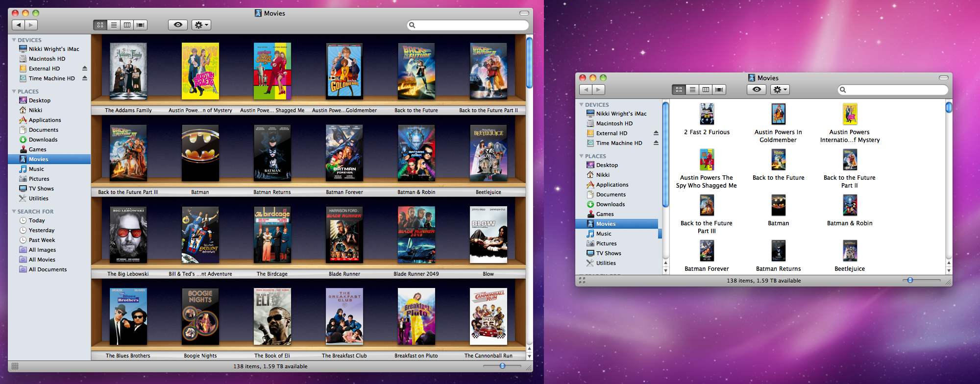980x384 pixels.
Task: Toggle Quick Look eye button in the large window
Action: pos(178,25)
